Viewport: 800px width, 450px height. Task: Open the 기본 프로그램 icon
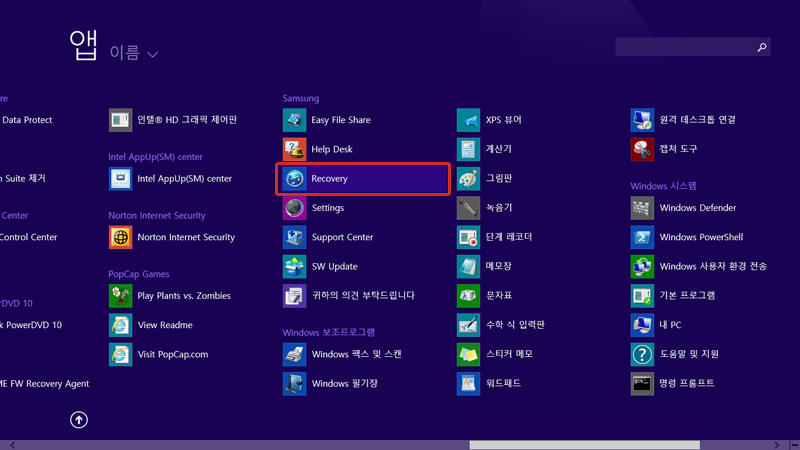[642, 296]
